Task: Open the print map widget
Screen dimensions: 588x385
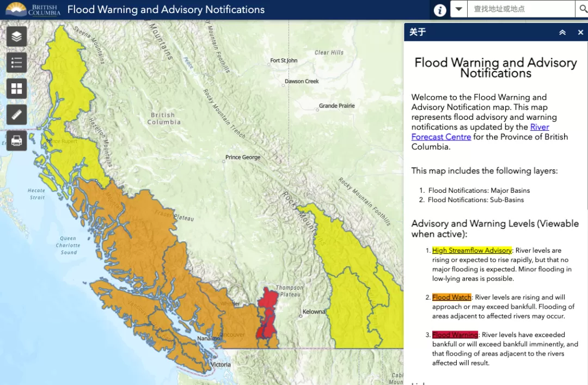Action: coord(16,140)
